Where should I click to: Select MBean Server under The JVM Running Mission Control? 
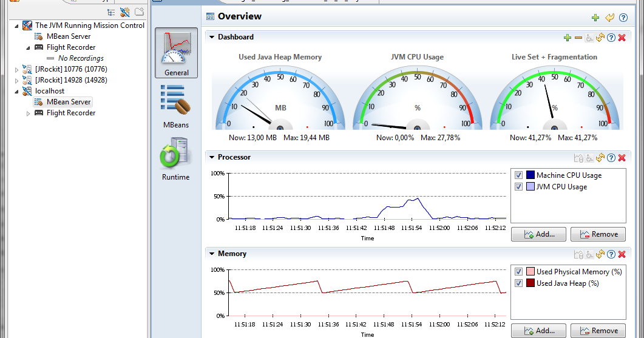[68, 36]
